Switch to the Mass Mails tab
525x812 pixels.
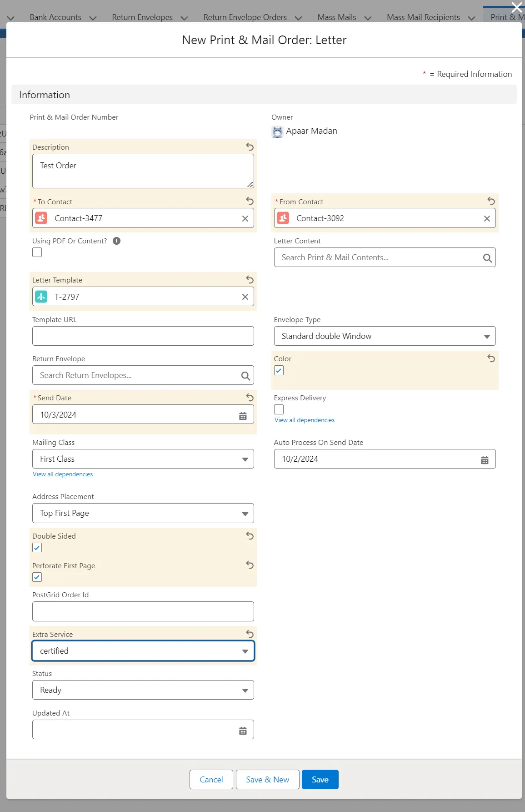pos(336,17)
